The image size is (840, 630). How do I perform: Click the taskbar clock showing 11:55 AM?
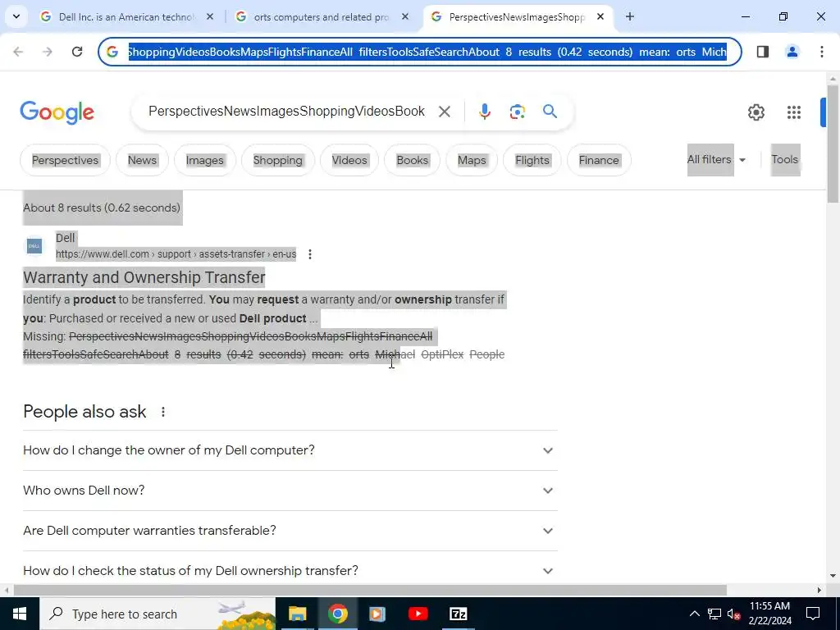[x=769, y=614]
